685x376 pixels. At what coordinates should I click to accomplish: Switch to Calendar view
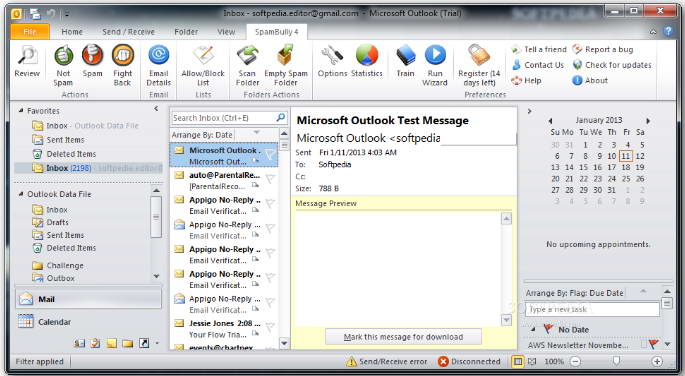click(x=89, y=322)
